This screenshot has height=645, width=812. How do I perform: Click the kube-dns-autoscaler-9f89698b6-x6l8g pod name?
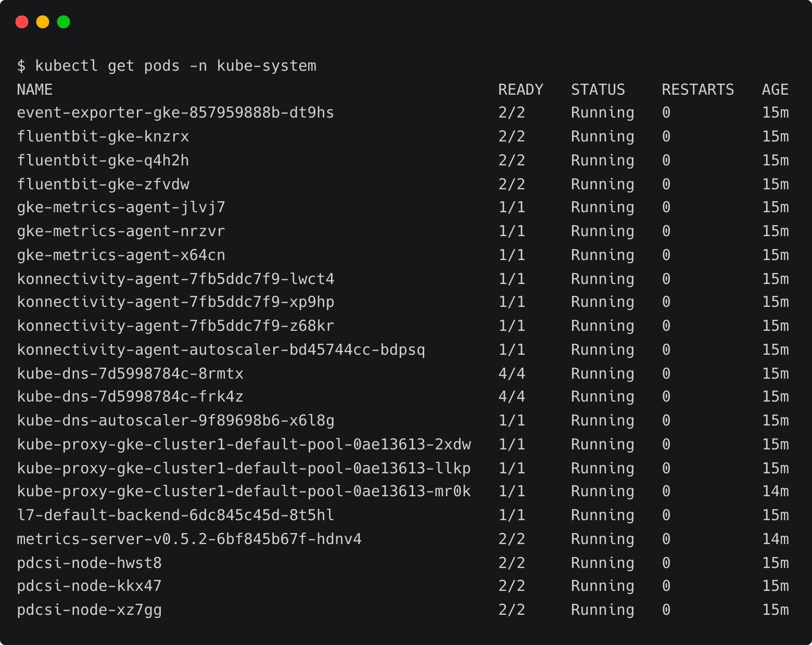tap(175, 421)
